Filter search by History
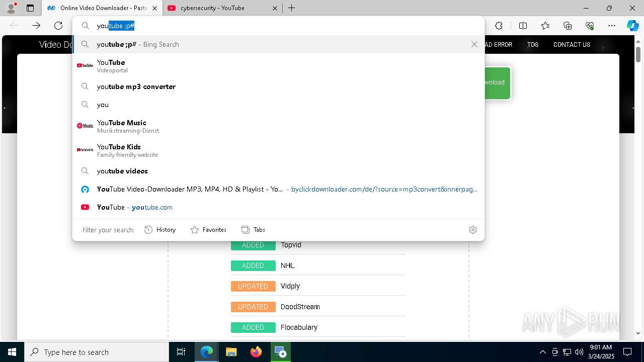Image resolution: width=644 pixels, height=362 pixels. (160, 230)
